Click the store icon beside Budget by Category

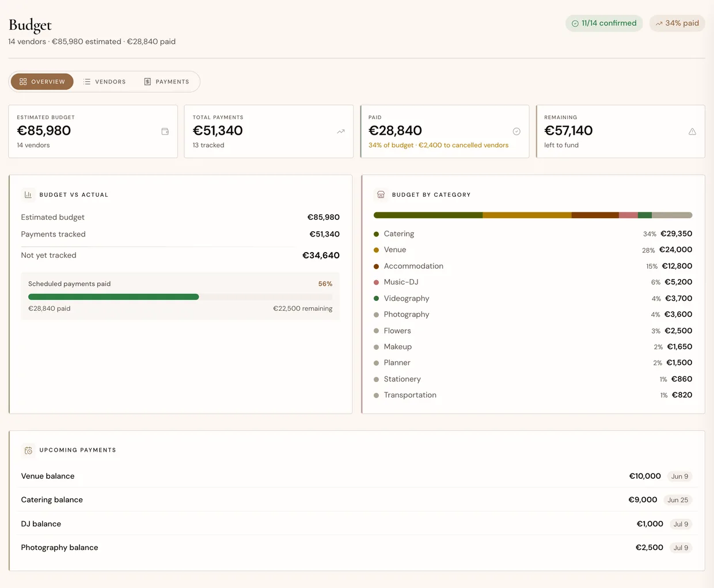coord(381,194)
